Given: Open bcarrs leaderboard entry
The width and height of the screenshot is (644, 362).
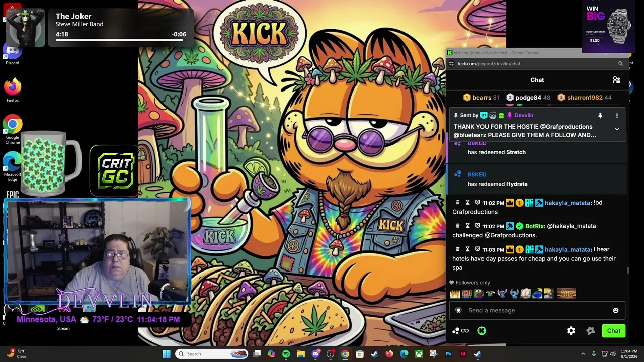Looking at the screenshot, I should click(x=481, y=98).
